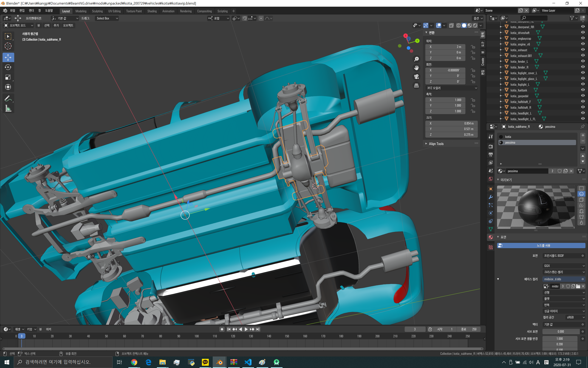This screenshot has width=588, height=368.
Task: Toggle the Use Nodes button
Action: (541, 246)
